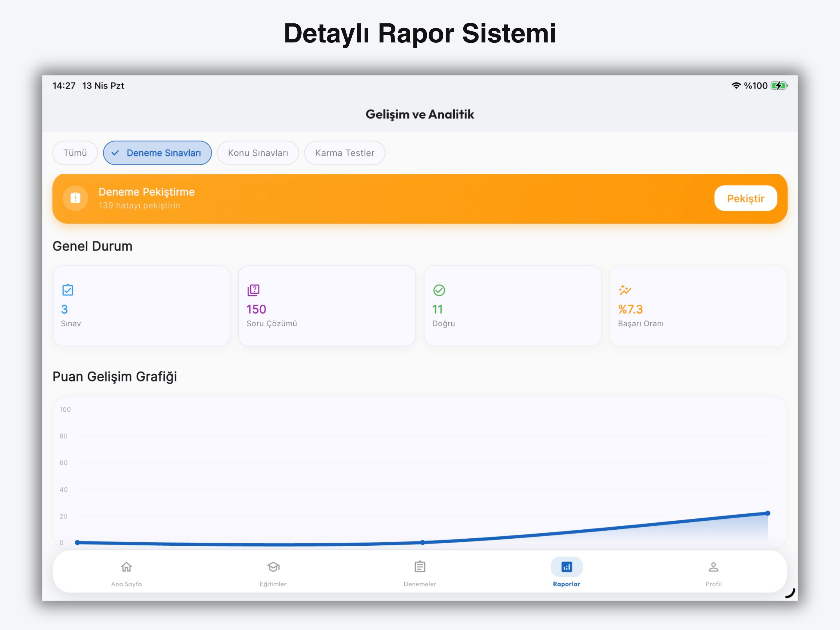Click the Doğru green checkmark icon
This screenshot has width=840, height=630.
tap(439, 290)
